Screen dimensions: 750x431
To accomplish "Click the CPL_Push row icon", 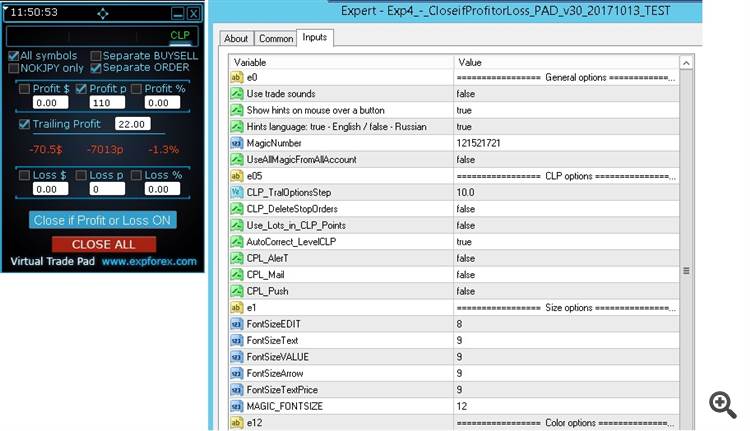I will (236, 291).
